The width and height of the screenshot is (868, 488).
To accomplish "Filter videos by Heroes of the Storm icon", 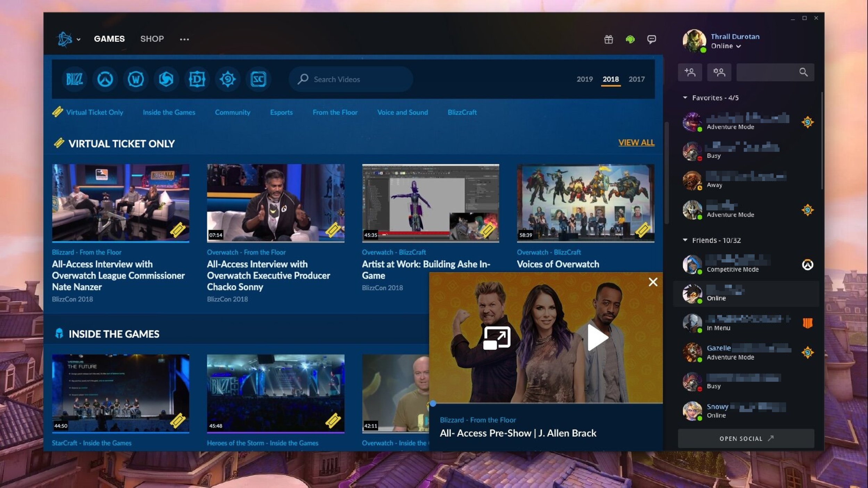I will (166, 79).
